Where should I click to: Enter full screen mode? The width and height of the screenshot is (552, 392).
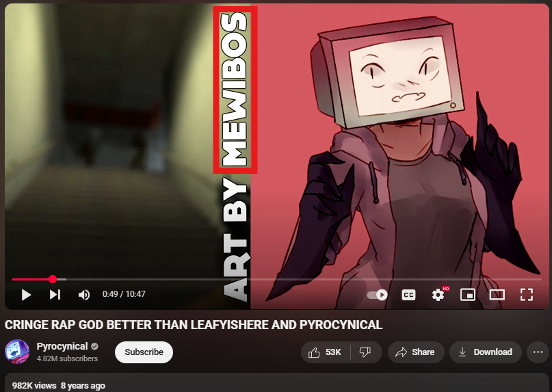526,295
